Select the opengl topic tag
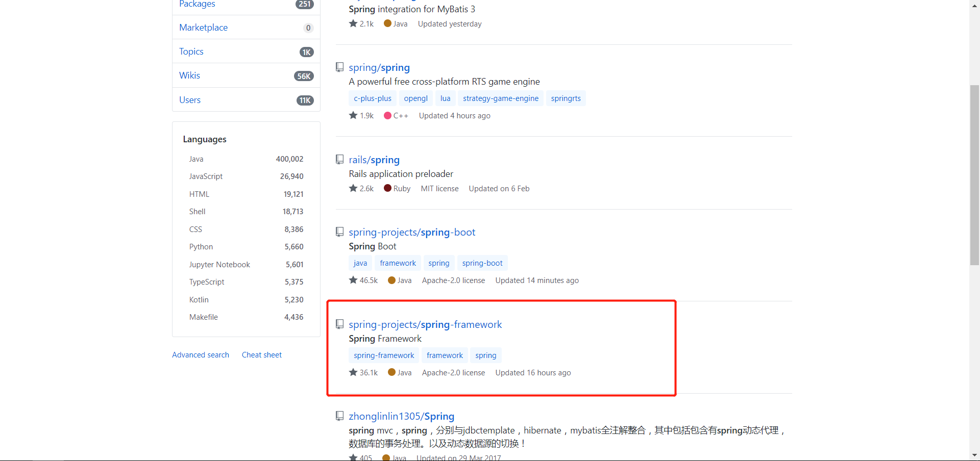Image resolution: width=980 pixels, height=461 pixels. click(x=416, y=98)
